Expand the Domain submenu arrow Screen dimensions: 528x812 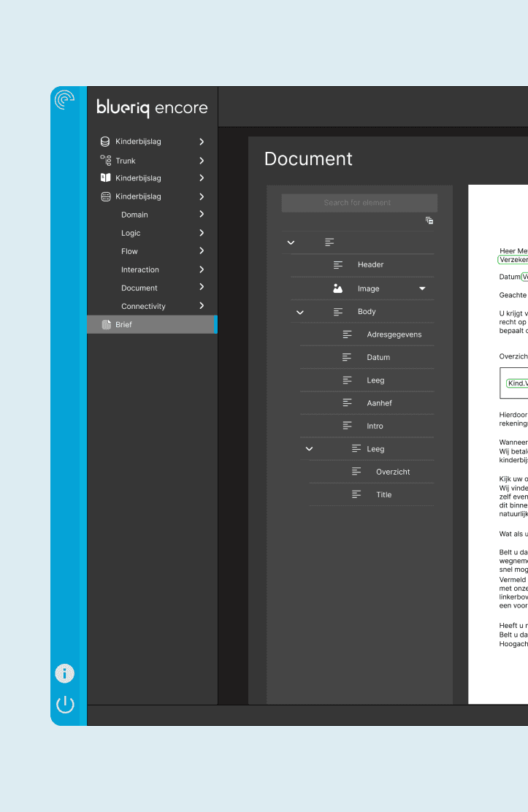[202, 215]
